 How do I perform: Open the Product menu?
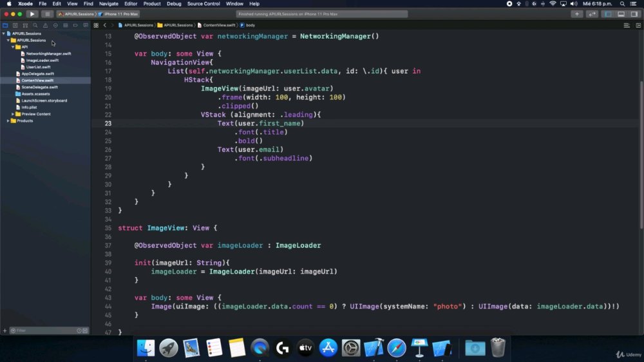pyautogui.click(x=152, y=4)
